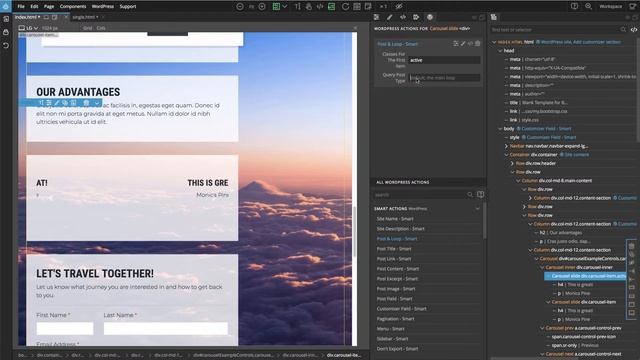Open the File menu
This screenshot has height=360, width=640.
(21, 7)
